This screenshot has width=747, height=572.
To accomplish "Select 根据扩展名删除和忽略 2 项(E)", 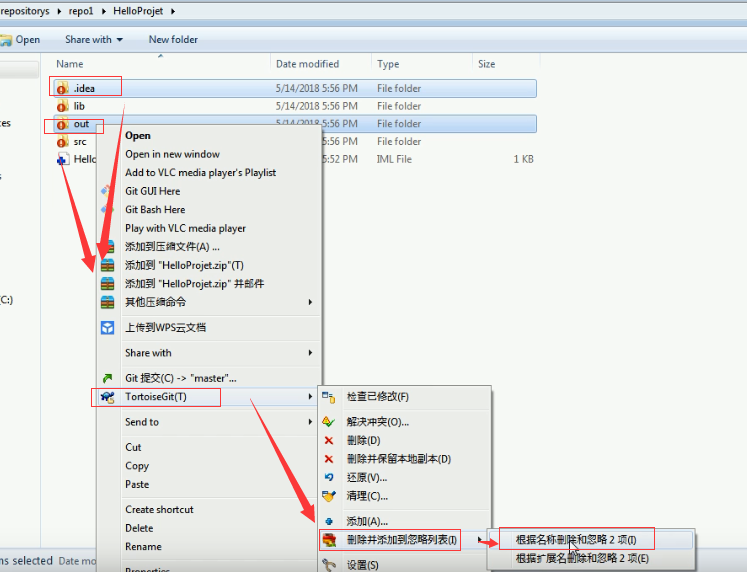I will [x=582, y=558].
